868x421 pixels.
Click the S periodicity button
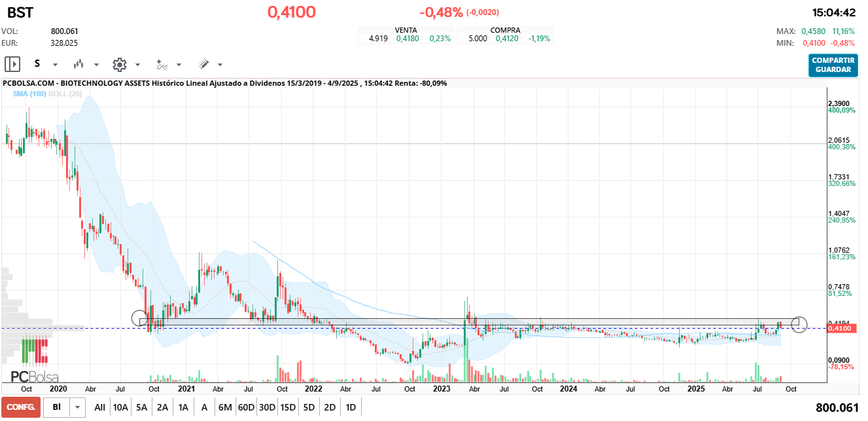[x=37, y=64]
